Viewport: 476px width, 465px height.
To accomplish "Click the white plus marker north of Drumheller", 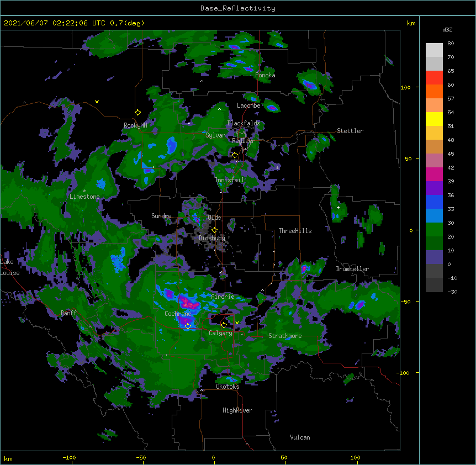I will coord(338,207).
